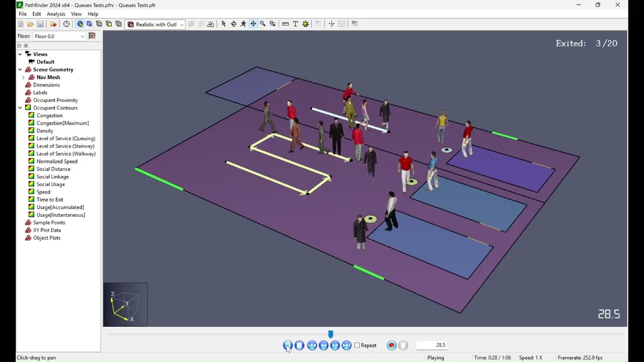
Task: Select the Roam walking-figure tool
Action: point(244,24)
